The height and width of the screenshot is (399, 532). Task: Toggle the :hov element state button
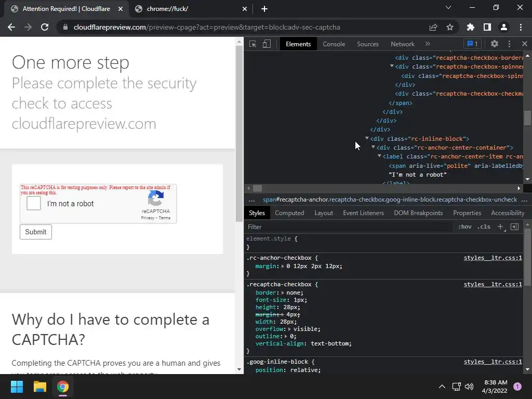coord(465,227)
